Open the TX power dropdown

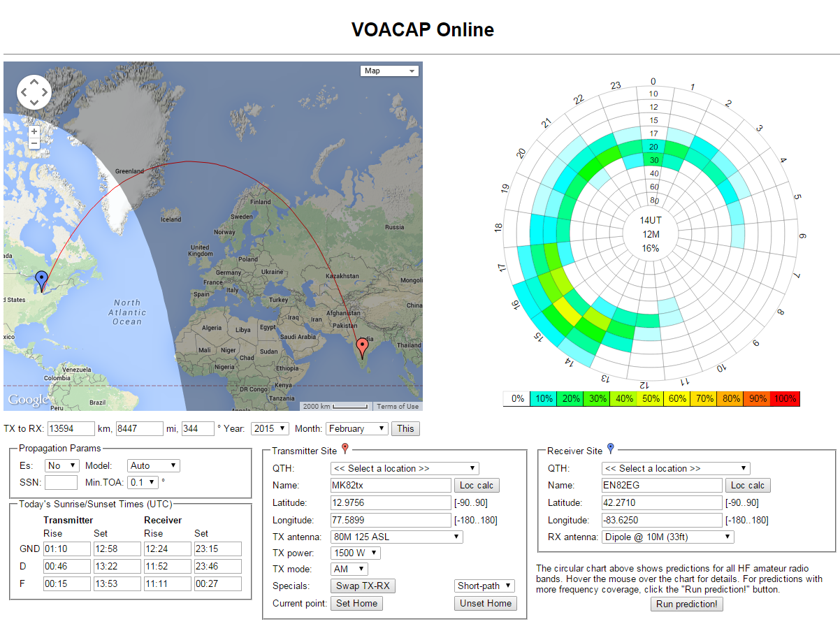(356, 553)
